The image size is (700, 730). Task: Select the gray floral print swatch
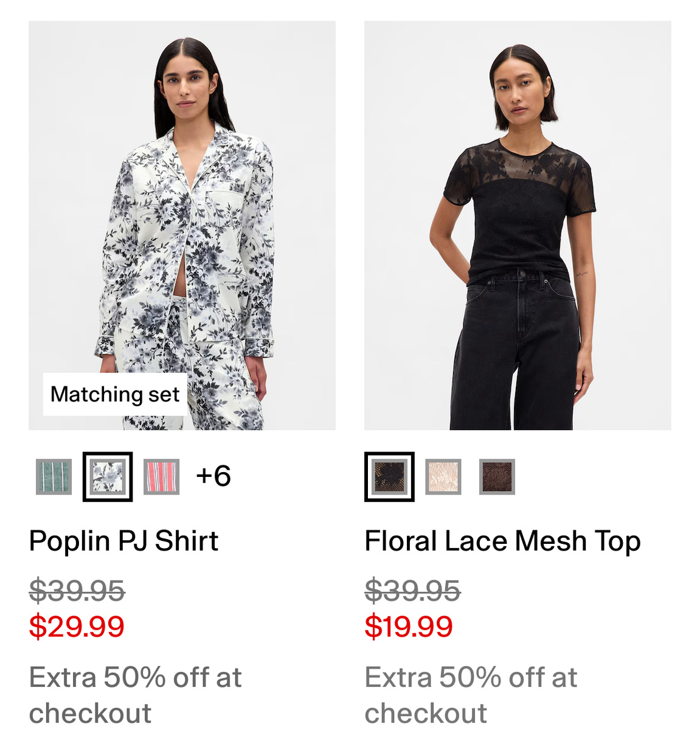coord(108,477)
